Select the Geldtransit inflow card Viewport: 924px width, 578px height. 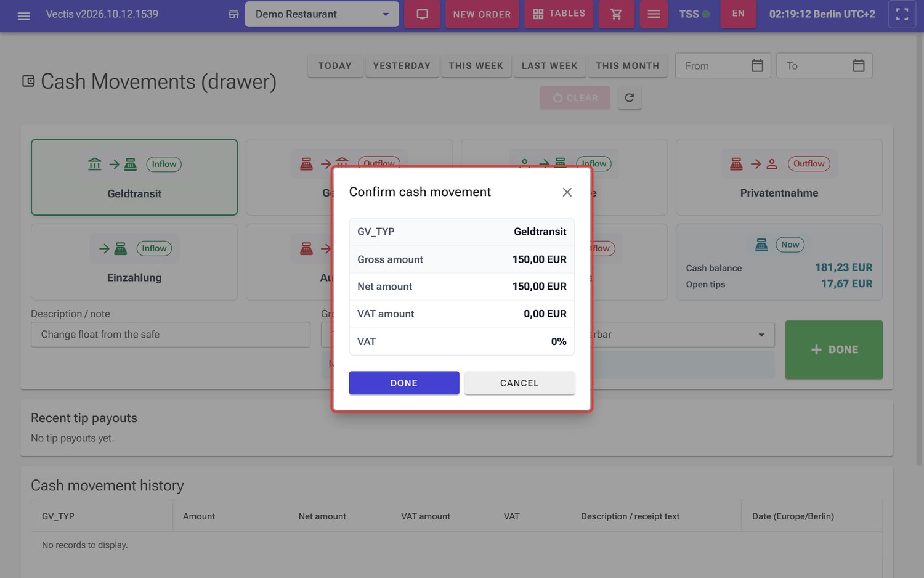pos(134,177)
